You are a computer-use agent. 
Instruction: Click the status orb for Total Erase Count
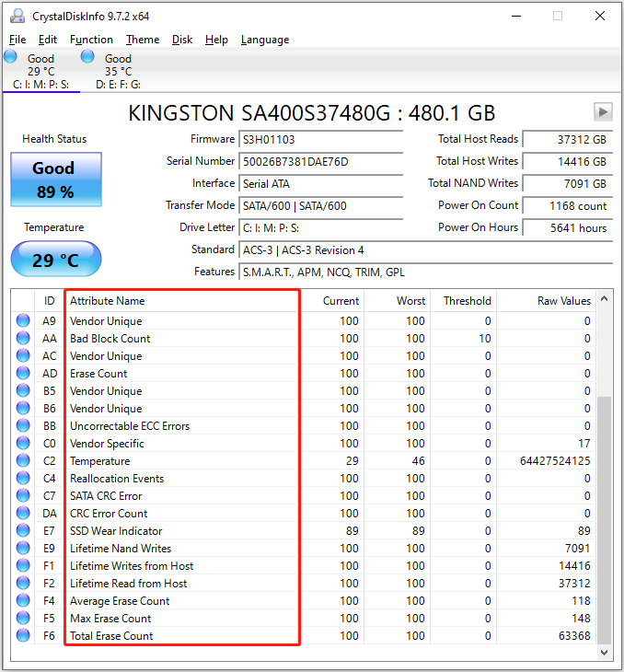[x=23, y=635]
